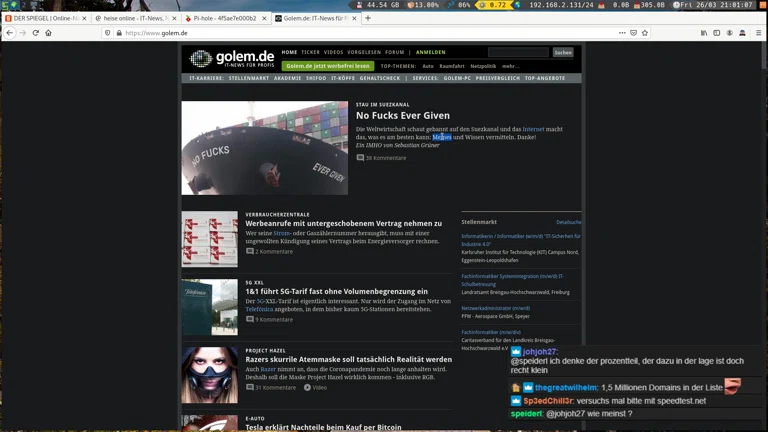Reload the current page
768x432 pixels.
[35, 33]
